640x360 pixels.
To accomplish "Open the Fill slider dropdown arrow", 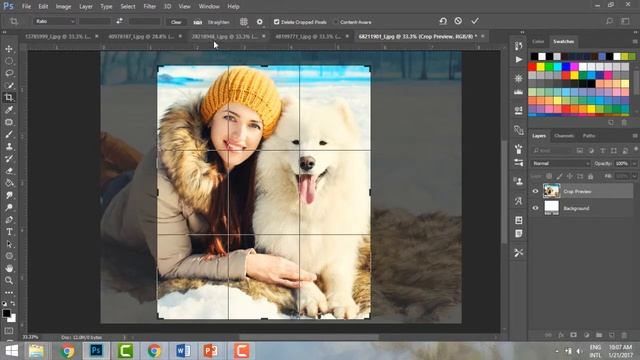I will 634,176.
